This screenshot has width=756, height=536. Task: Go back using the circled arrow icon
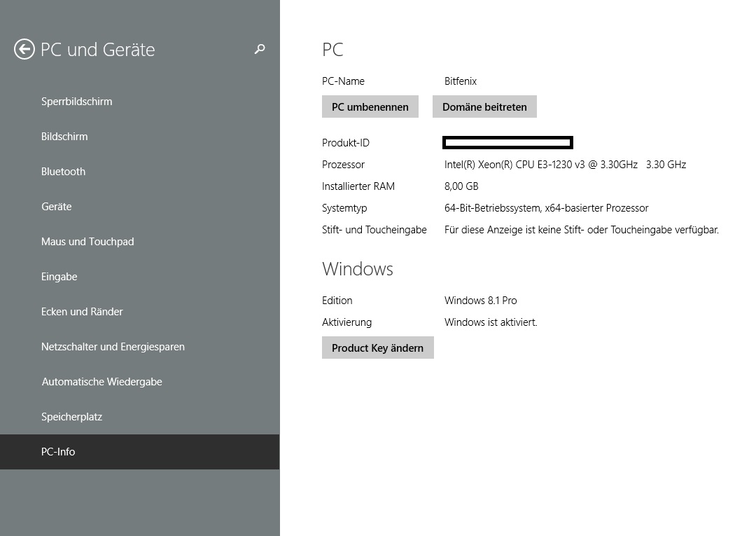(24, 49)
